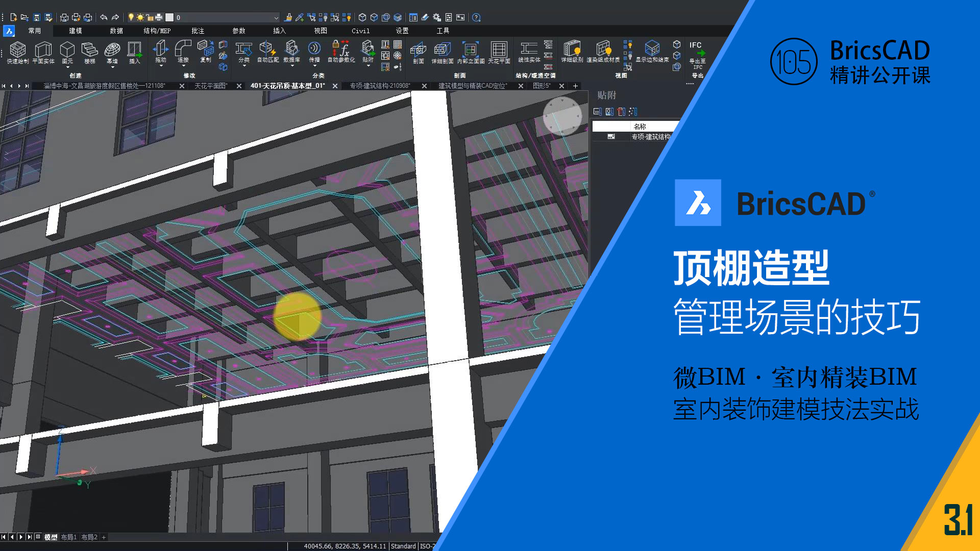Image resolution: width=980 pixels, height=551 pixels.
Task: Toggle the layer lock icon
Action: tap(150, 17)
